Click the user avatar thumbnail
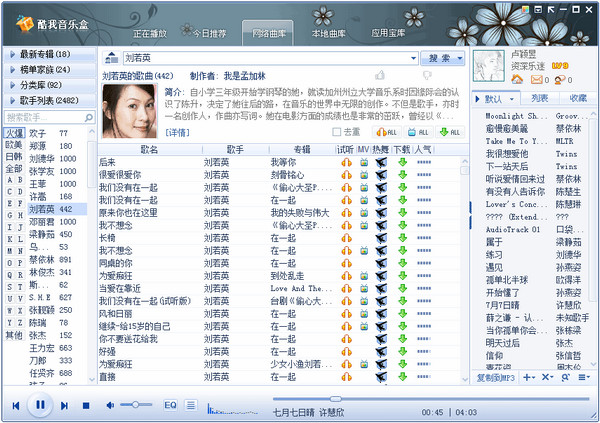Screen dimensions: 600x423 coord(489,65)
